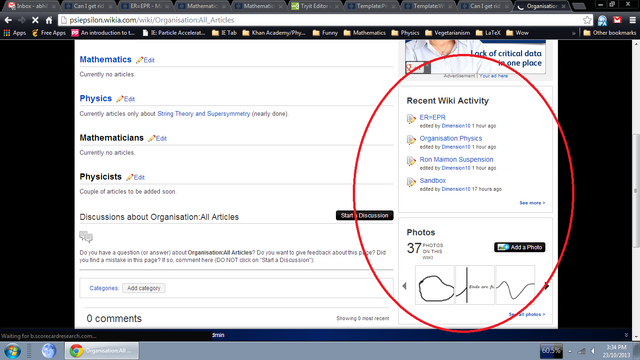Stop page loading with X button
The width and height of the screenshot is (640, 360).
pyautogui.click(x=35, y=20)
